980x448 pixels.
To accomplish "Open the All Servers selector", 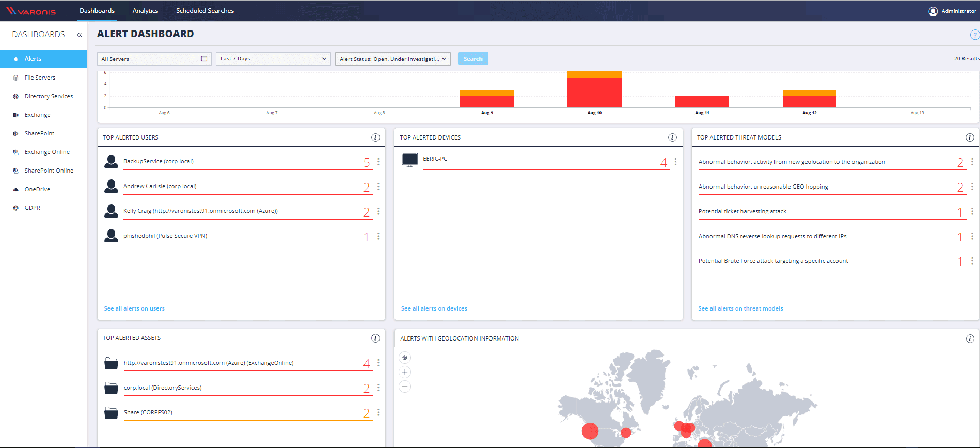I will click(x=154, y=59).
